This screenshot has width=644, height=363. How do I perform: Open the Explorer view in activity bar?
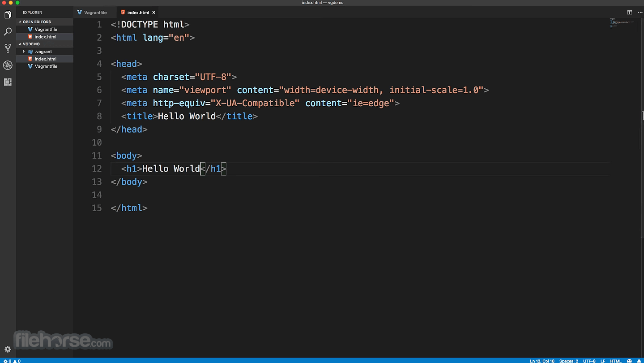pos(8,15)
